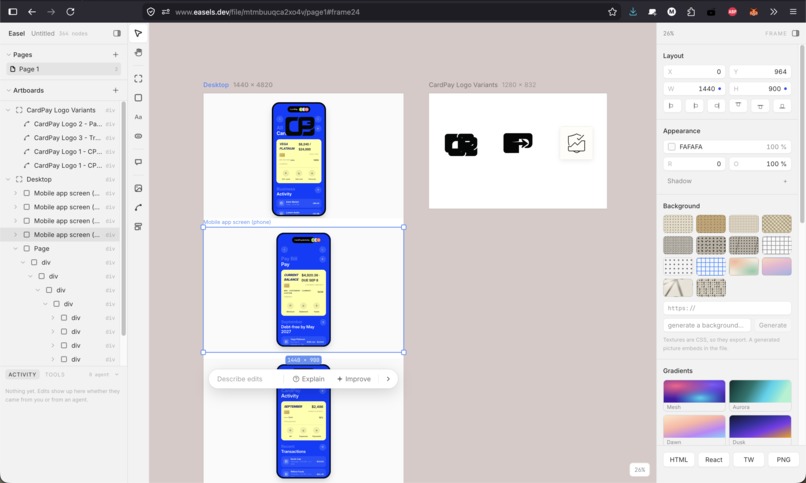The width and height of the screenshot is (806, 483).
Task: Collapse the Page layer node
Action: (15, 249)
